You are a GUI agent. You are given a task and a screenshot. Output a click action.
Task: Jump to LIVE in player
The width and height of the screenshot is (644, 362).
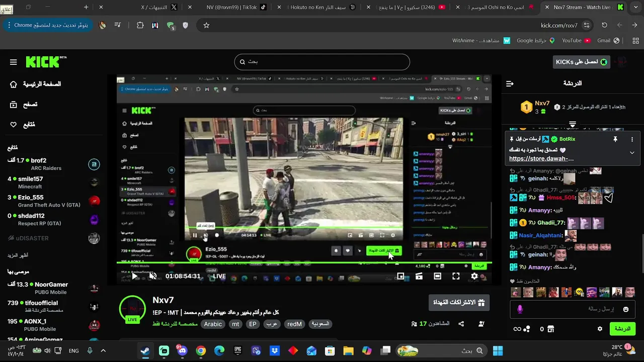click(219, 276)
